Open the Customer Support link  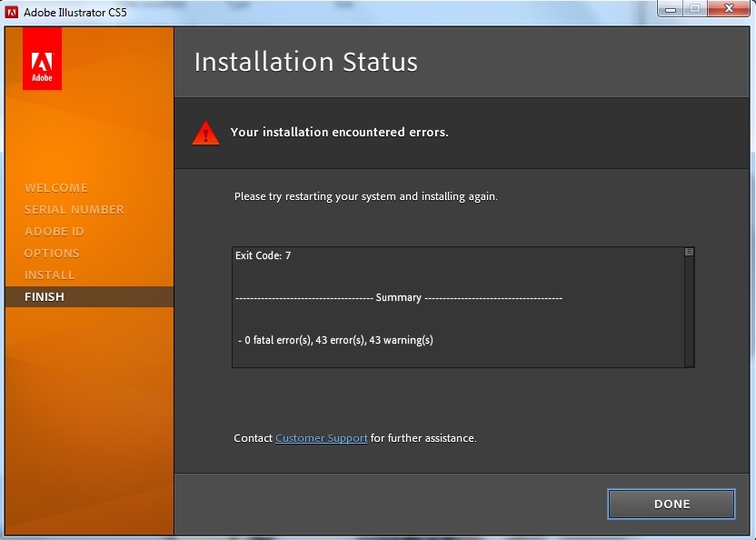[321, 438]
